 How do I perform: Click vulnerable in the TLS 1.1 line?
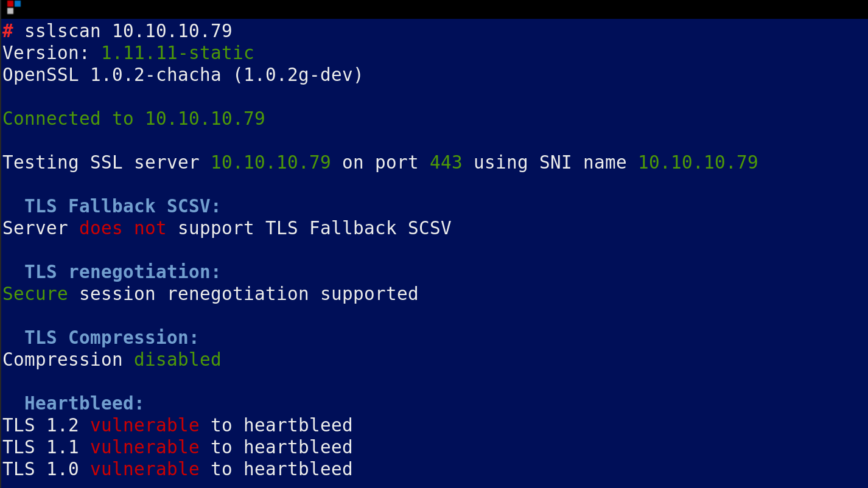pos(145,447)
